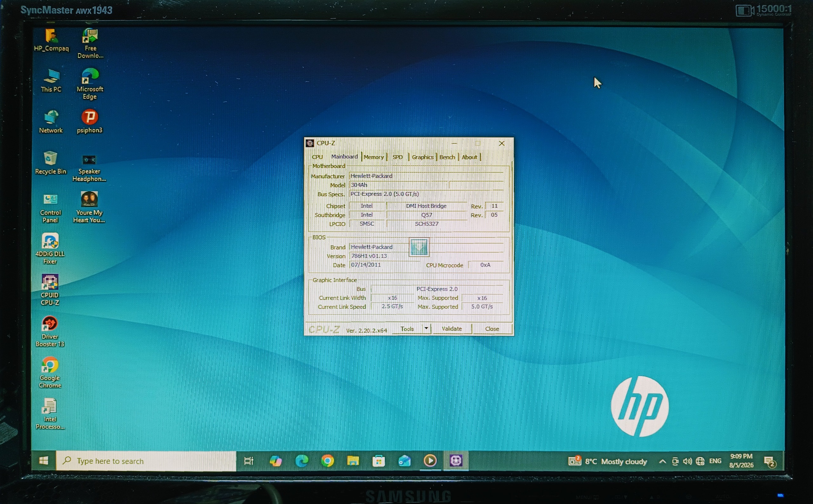The height and width of the screenshot is (504, 813).
Task: Select the Google Chrome desktop shortcut
Action: pyautogui.click(x=50, y=373)
